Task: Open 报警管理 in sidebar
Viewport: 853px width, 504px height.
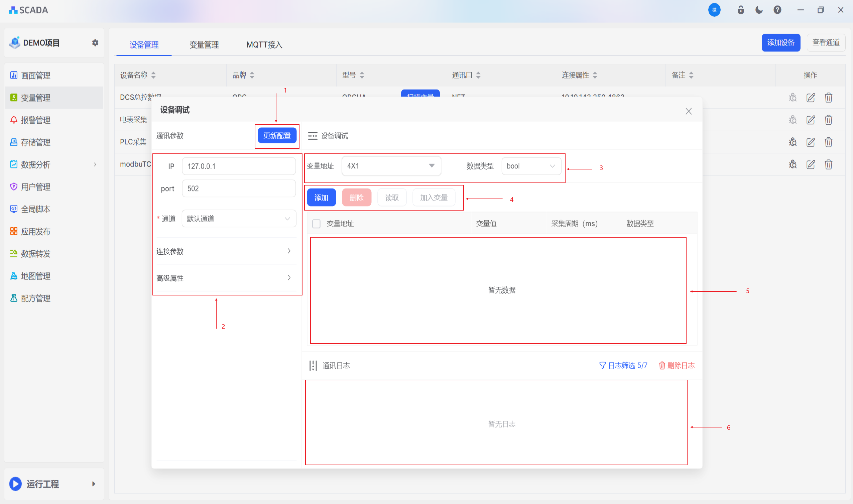Action: point(36,120)
